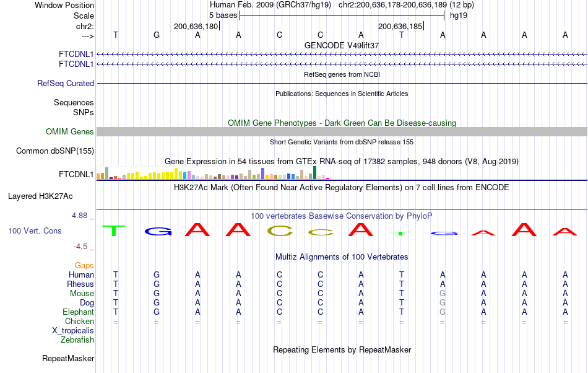Click the Scale label
This screenshot has width=588, height=373.
[x=84, y=15]
